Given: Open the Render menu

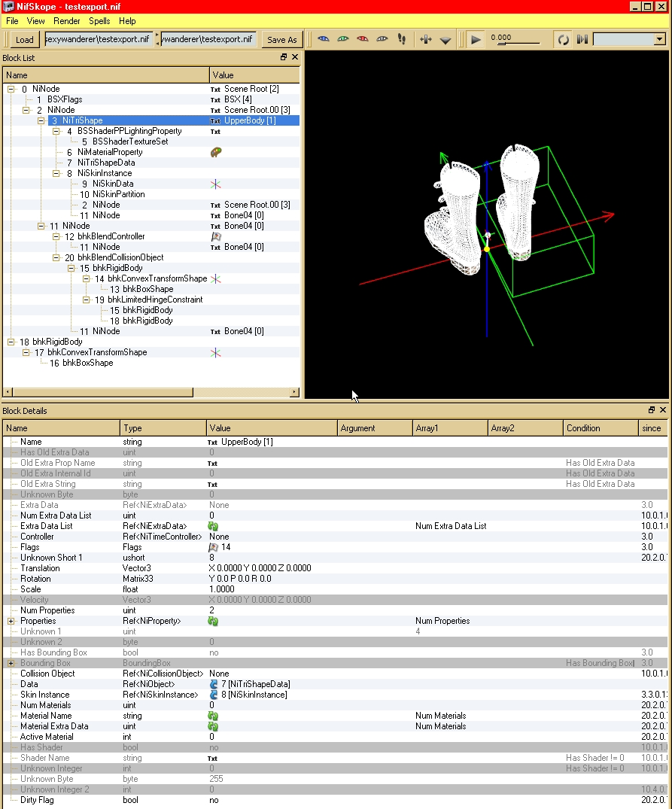Looking at the screenshot, I should [66, 21].
